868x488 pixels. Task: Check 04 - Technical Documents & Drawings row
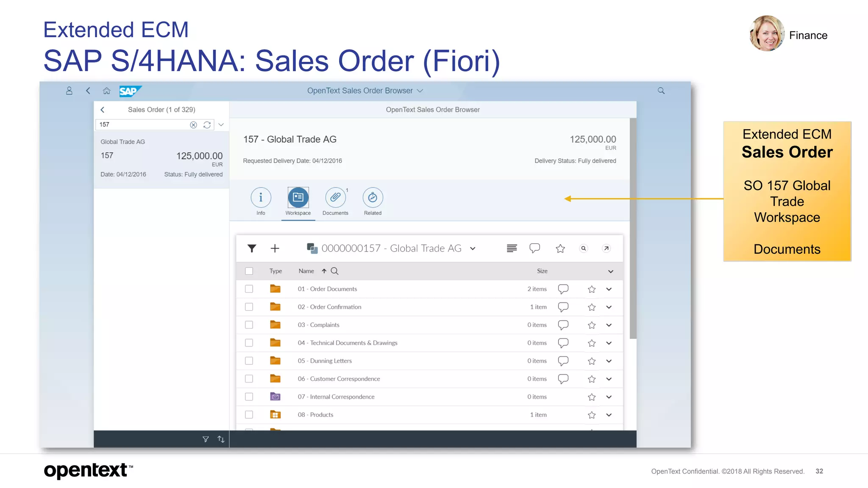tap(249, 343)
